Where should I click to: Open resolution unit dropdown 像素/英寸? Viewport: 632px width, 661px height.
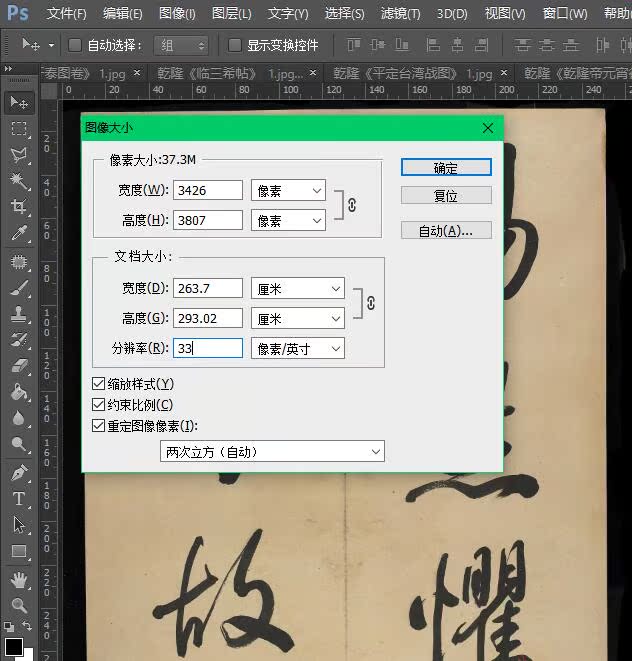[298, 348]
